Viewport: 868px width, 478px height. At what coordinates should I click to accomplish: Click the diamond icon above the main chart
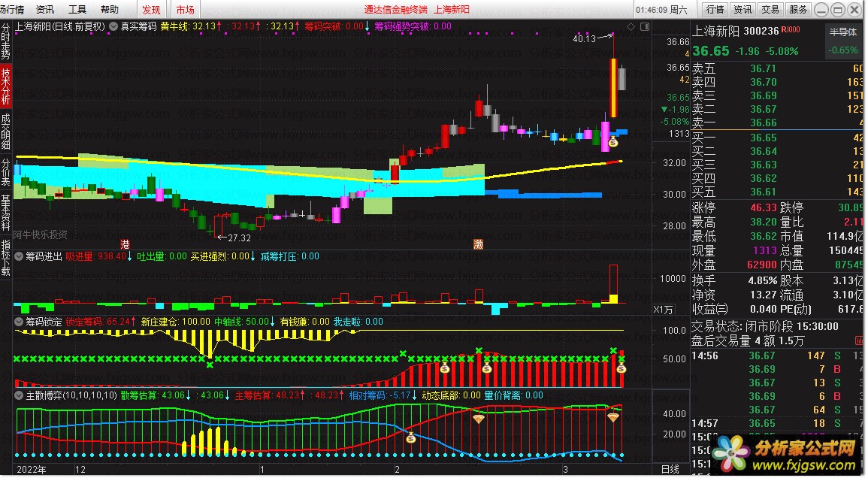pos(631,26)
